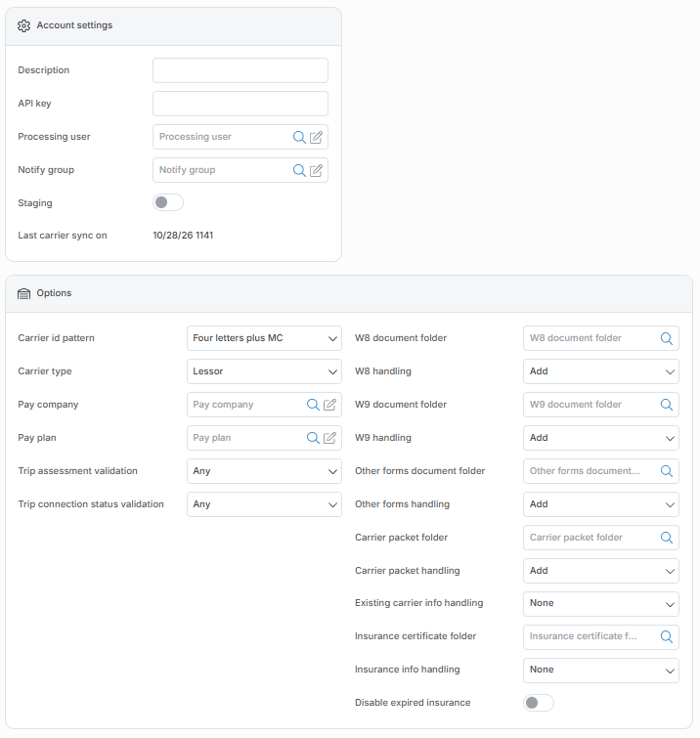Screen dimensions: 700x738
Task: Enable Disable expired insurance switch
Action: tap(539, 703)
